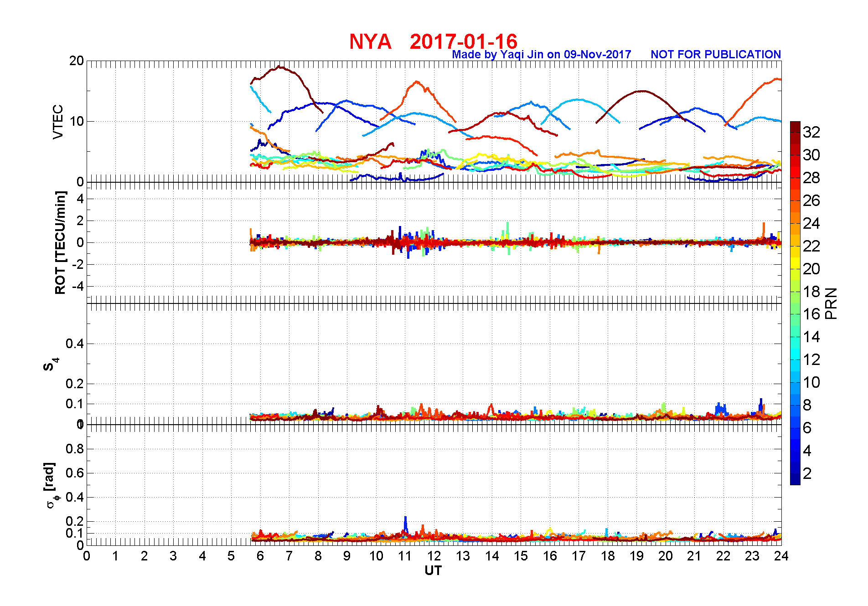Click ROT axis tick label "-2"
This screenshot has width=868, height=606.
[78, 265]
